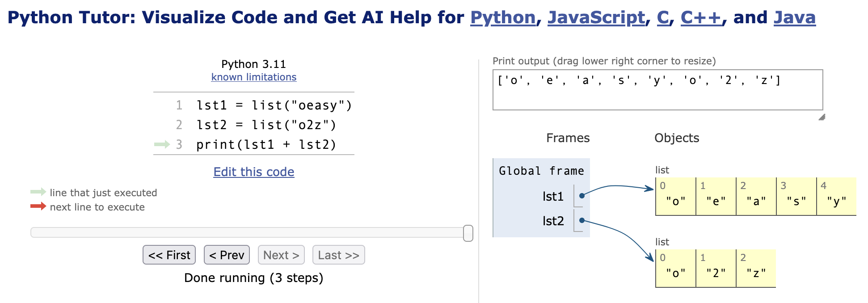Follow the Python link in the heading

click(x=503, y=18)
